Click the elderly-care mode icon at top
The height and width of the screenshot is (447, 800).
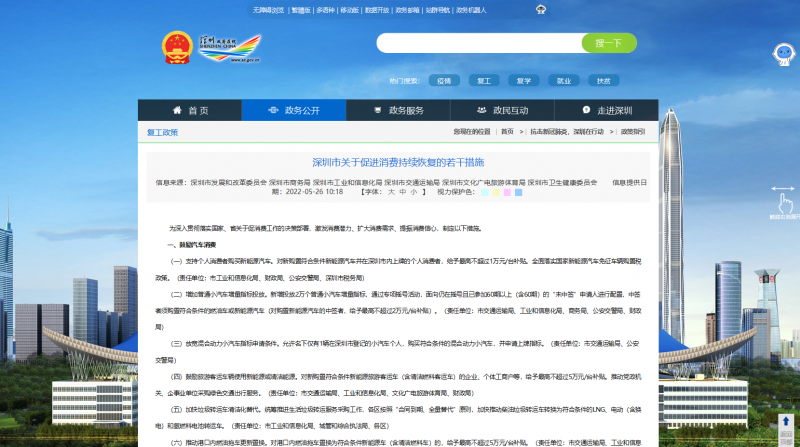541,9
